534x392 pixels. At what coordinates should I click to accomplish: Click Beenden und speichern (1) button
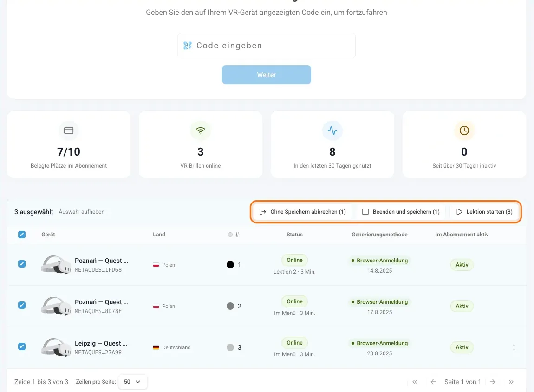(x=401, y=212)
